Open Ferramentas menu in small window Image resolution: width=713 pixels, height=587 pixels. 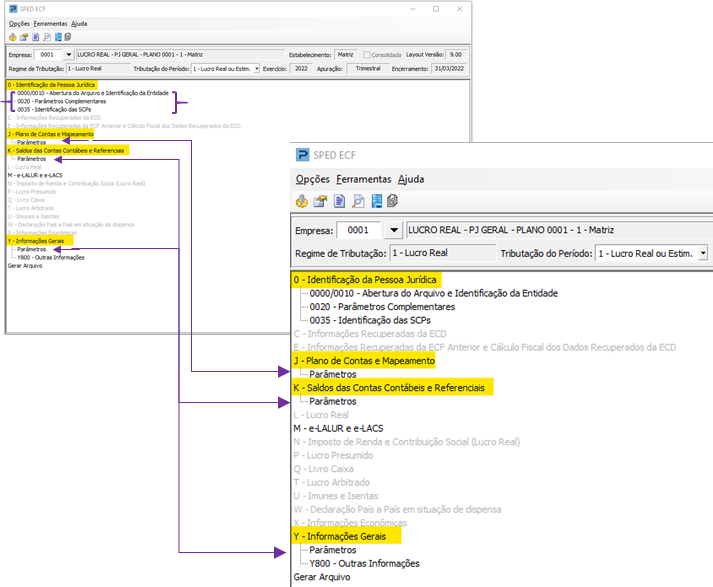tap(50, 24)
